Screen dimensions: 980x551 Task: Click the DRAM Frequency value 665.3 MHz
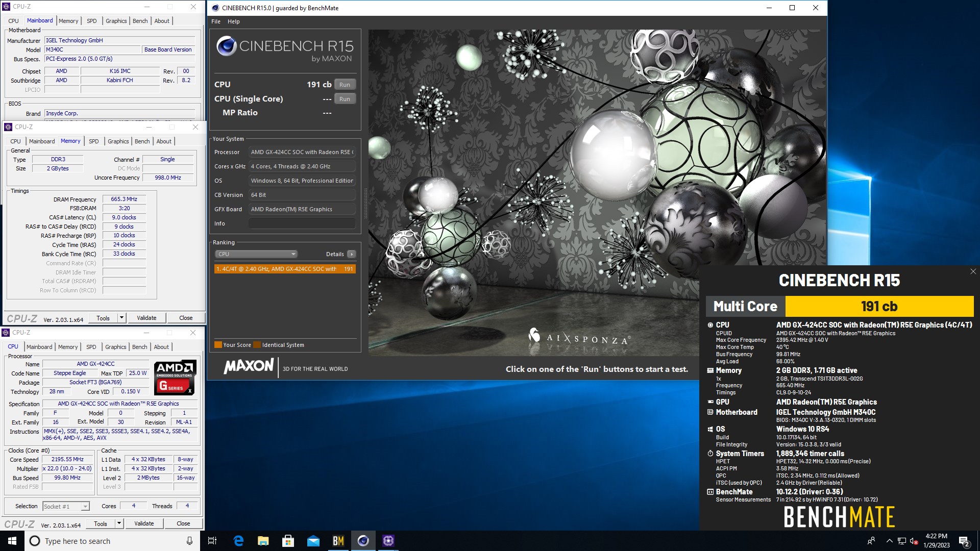124,199
